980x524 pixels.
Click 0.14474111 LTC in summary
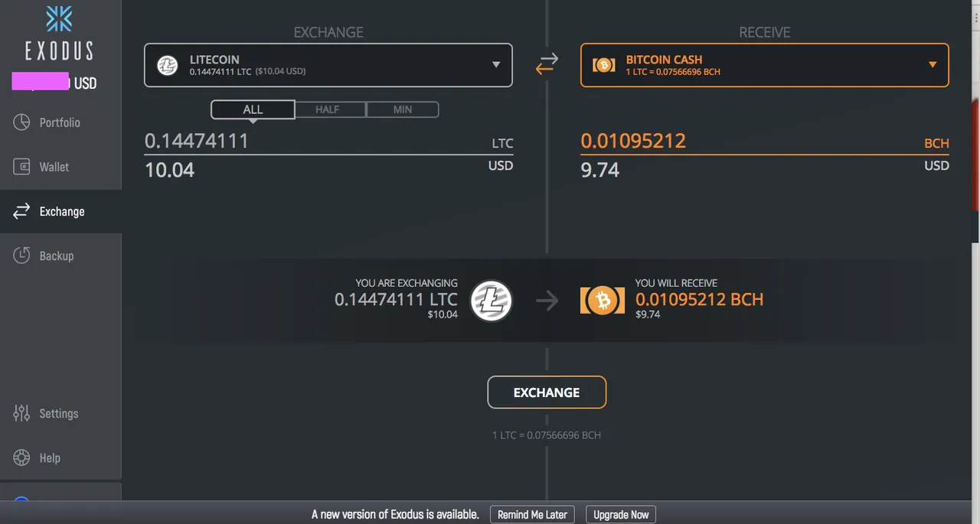(396, 299)
